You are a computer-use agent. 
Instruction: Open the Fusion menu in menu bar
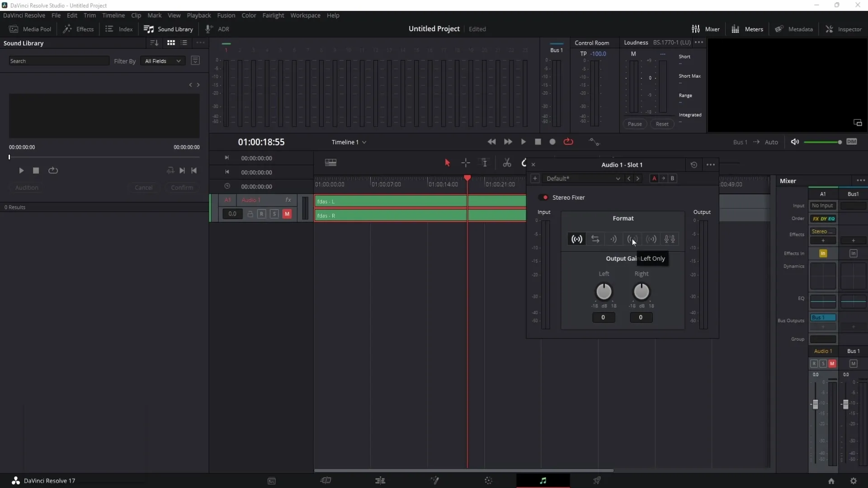(226, 15)
